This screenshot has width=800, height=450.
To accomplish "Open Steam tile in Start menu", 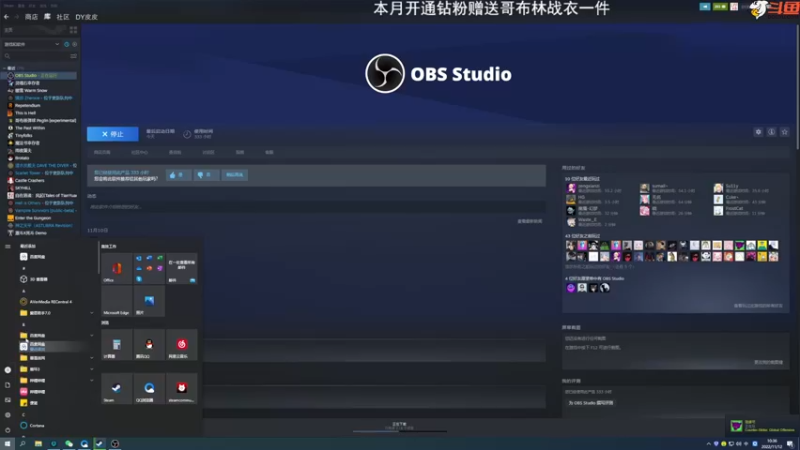I will coord(116,388).
